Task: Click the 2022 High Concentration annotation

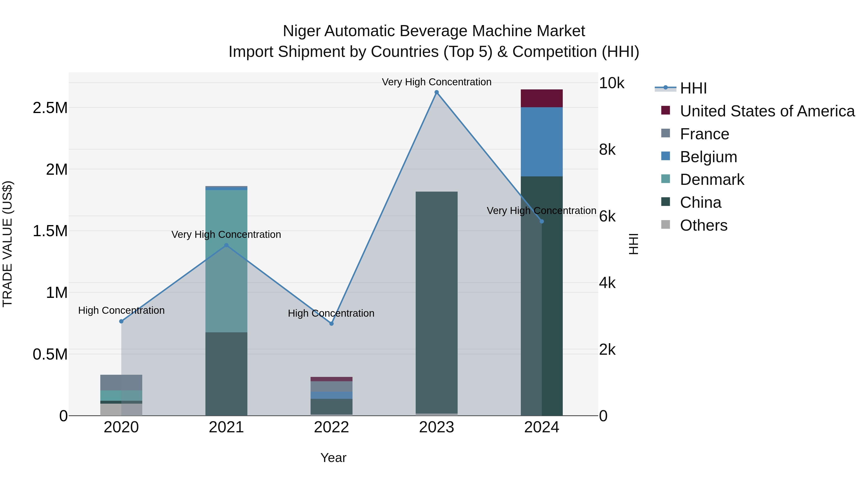Action: (331, 313)
